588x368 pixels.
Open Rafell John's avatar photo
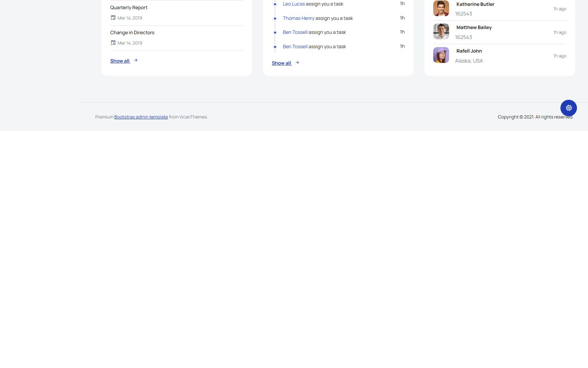coord(441,55)
